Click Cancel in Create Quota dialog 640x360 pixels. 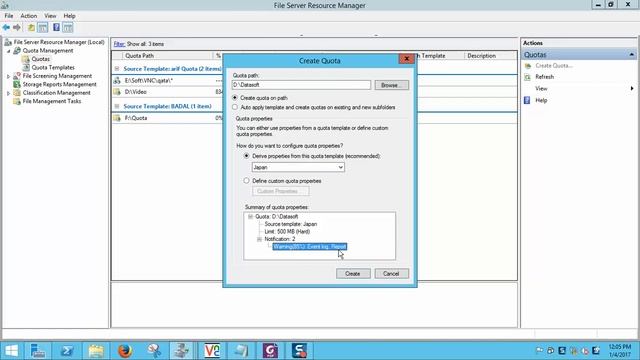pos(391,273)
